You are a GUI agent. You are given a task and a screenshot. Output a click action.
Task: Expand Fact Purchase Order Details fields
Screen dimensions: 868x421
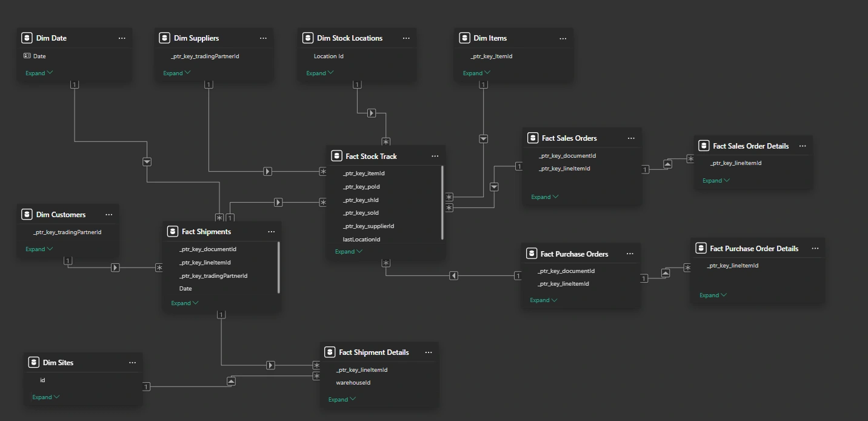click(713, 295)
